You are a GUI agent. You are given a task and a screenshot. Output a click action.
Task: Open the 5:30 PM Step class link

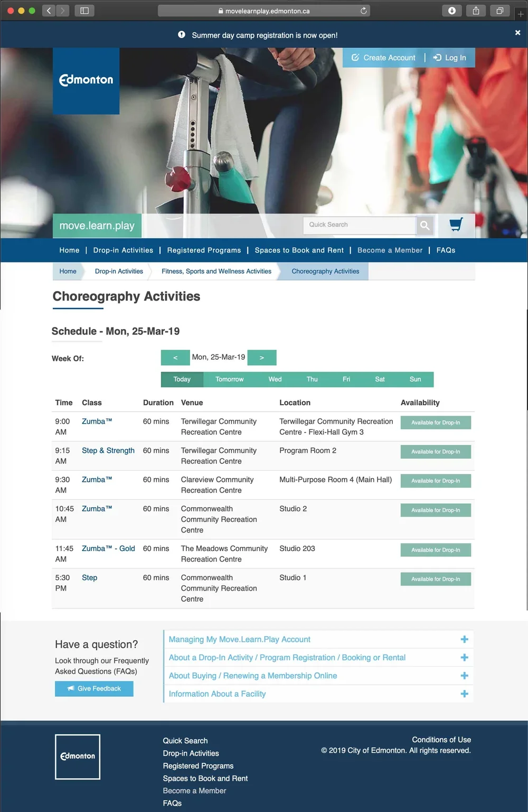[90, 578]
